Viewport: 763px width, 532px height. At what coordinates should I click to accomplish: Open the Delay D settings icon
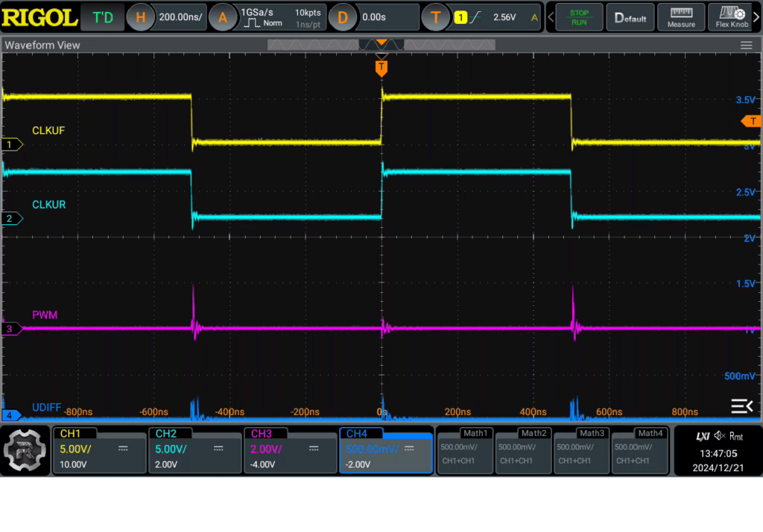pyautogui.click(x=342, y=18)
